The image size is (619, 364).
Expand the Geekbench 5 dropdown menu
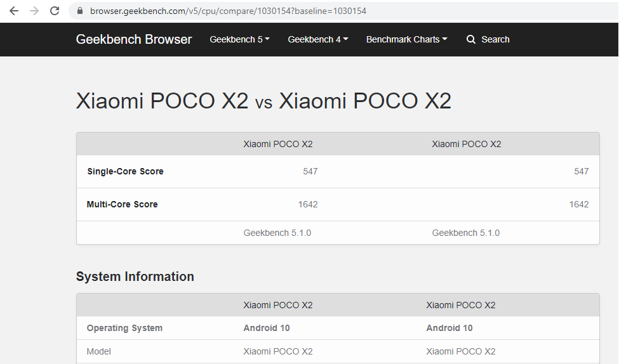click(x=239, y=39)
